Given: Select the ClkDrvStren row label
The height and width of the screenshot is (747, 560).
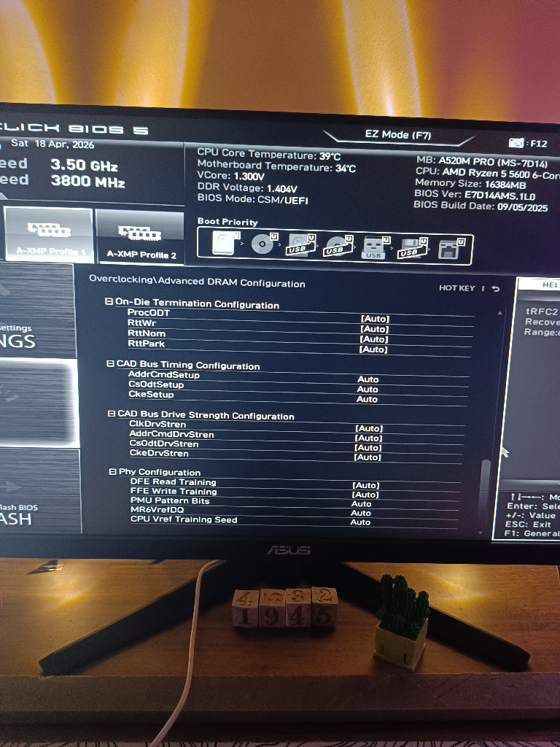Looking at the screenshot, I should click(157, 424).
